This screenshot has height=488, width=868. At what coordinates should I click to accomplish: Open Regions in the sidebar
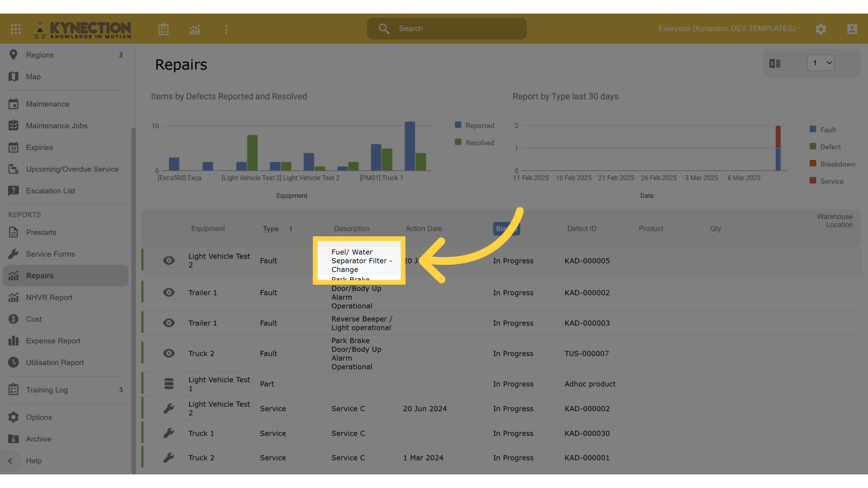tap(66, 55)
